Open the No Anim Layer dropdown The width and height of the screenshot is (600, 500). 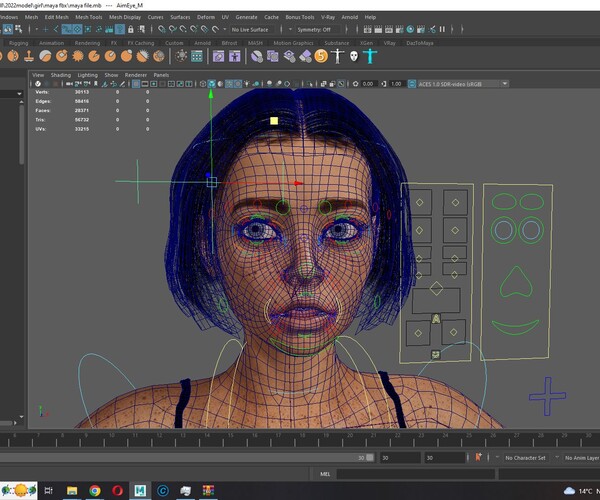(x=582, y=458)
